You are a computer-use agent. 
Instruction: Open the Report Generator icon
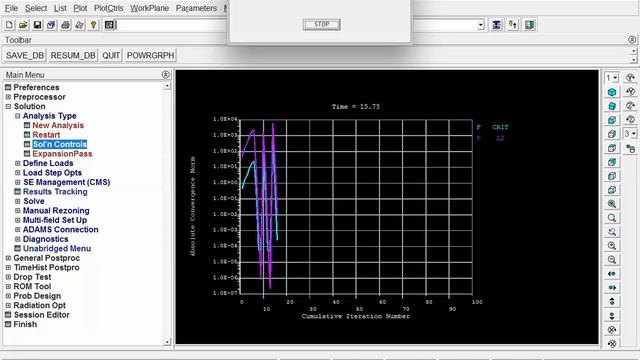(79, 25)
